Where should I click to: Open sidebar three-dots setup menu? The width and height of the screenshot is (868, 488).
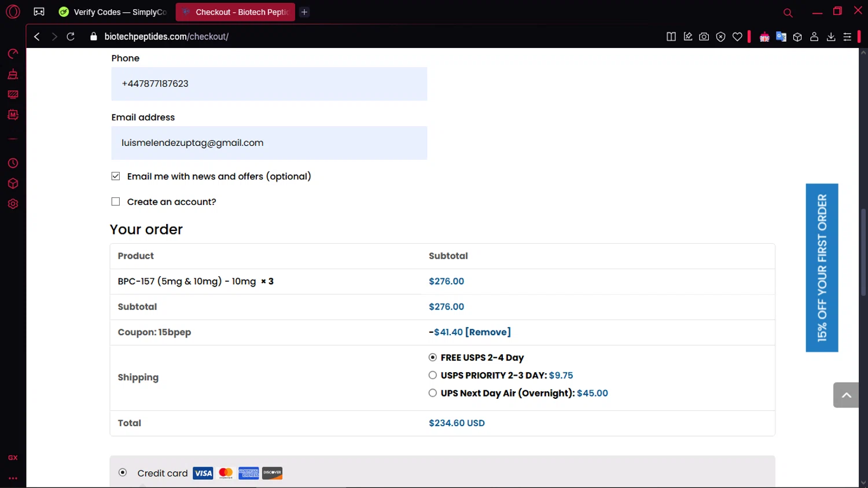click(13, 478)
